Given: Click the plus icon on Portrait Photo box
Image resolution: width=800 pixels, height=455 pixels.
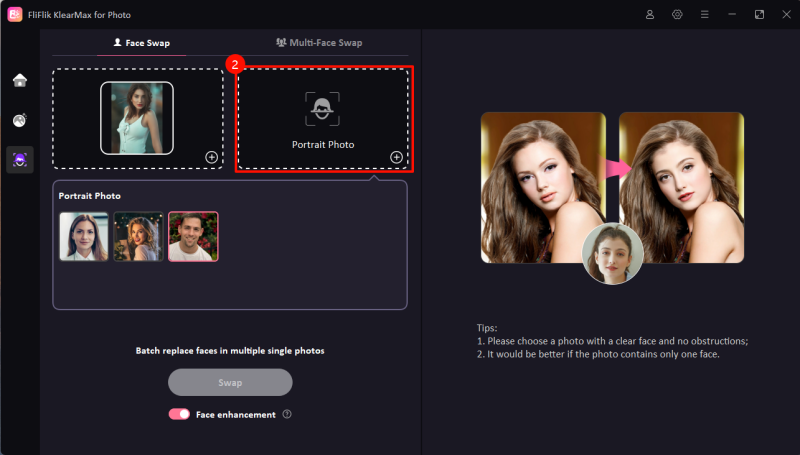Looking at the screenshot, I should tap(396, 157).
